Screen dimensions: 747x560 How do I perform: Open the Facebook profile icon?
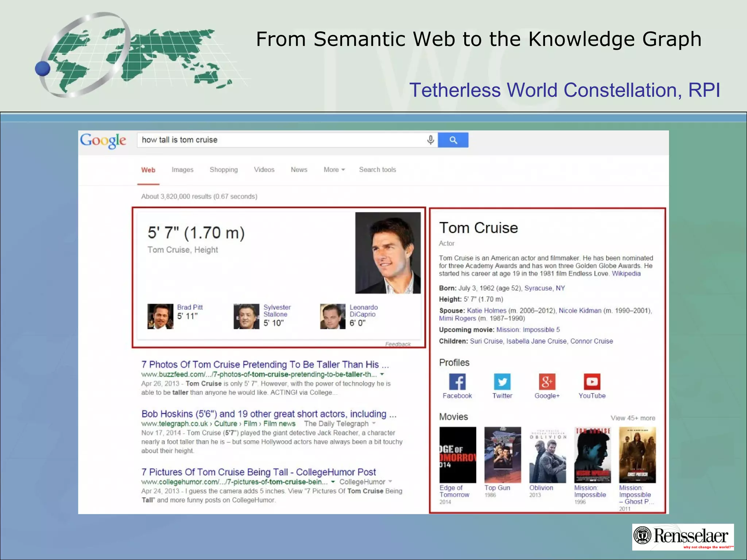pyautogui.click(x=457, y=382)
